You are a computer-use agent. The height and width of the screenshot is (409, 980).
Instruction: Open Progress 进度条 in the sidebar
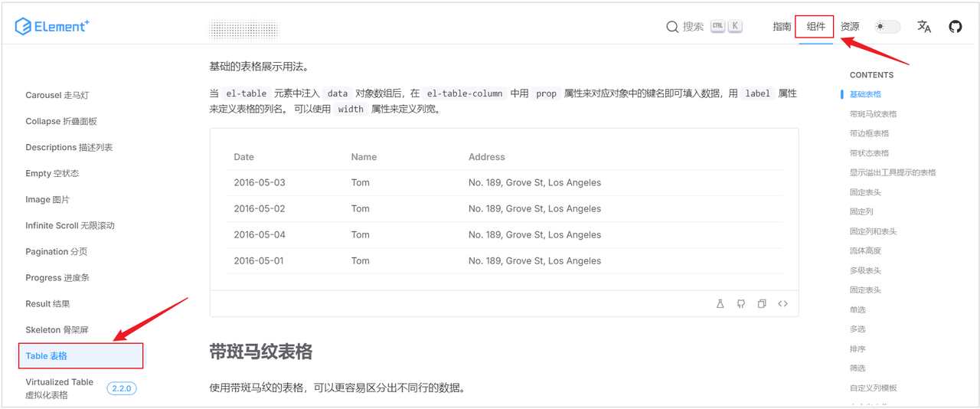57,278
